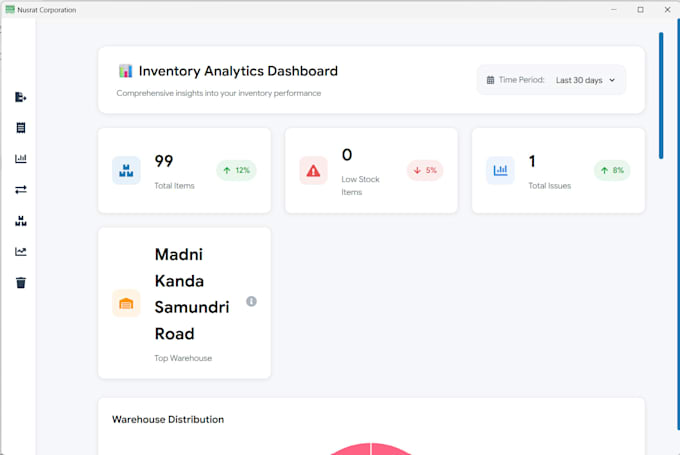Click the 'Time Period:' label
The height and width of the screenshot is (455, 680).
(x=521, y=80)
